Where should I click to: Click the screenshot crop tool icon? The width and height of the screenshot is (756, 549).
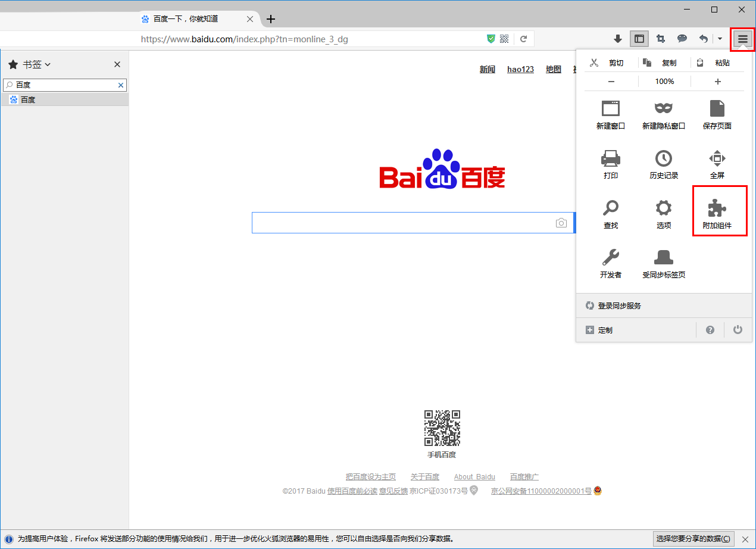661,39
